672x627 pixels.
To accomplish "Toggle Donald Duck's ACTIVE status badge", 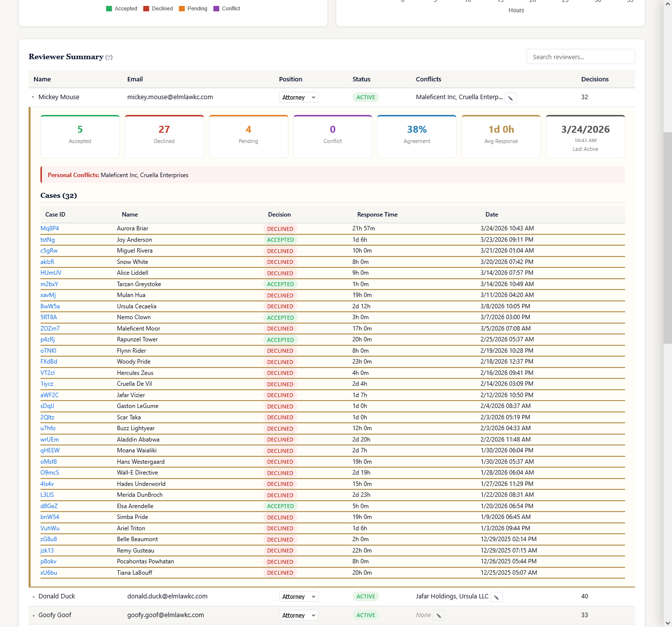I will tap(365, 596).
